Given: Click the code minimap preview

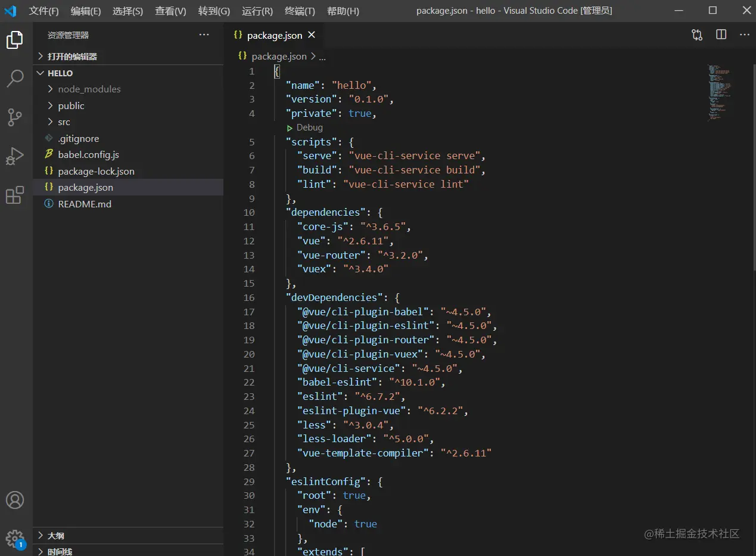Looking at the screenshot, I should pyautogui.click(x=719, y=92).
